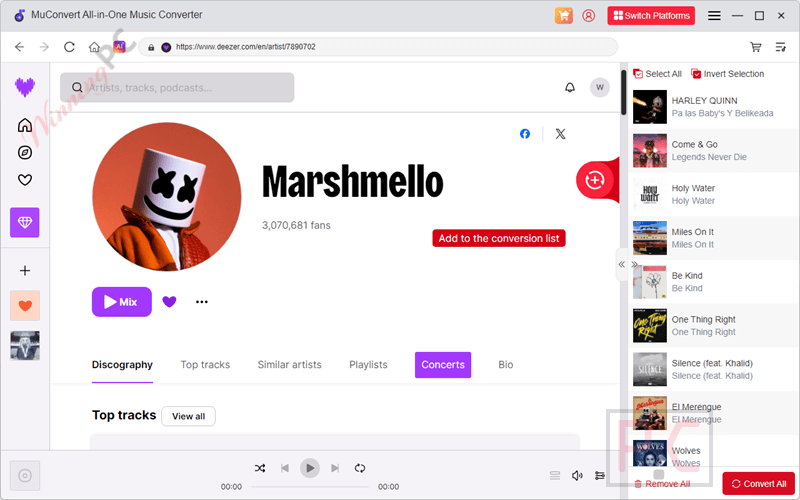The height and width of the screenshot is (500, 800).
Task: Share Marshmello on Facebook
Action: pos(524,134)
